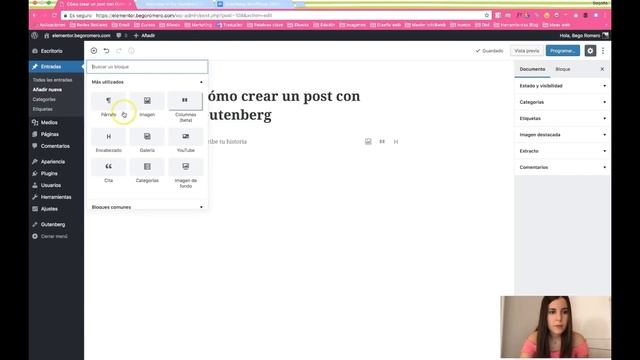Screen dimensions: 640x360
Task: Insert a Párrafo block
Action: (x=109, y=105)
